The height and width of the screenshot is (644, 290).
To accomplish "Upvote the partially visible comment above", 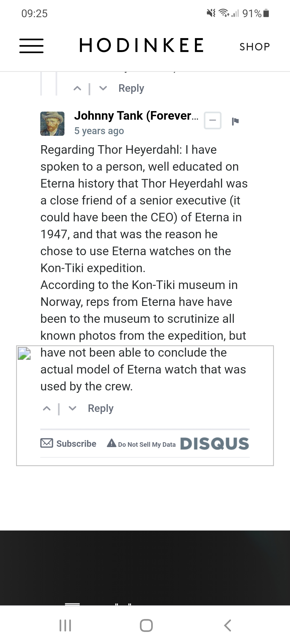I will (x=77, y=88).
